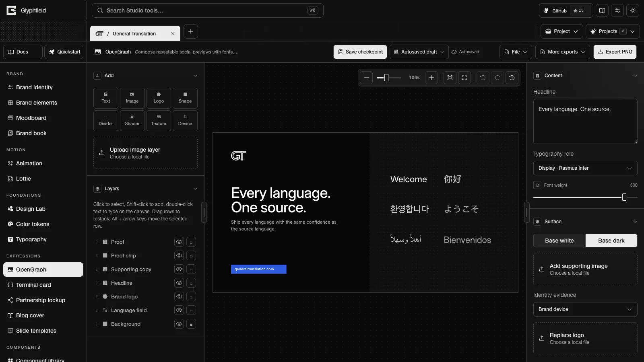Enter fullscreen canvas mode

[x=464, y=78]
